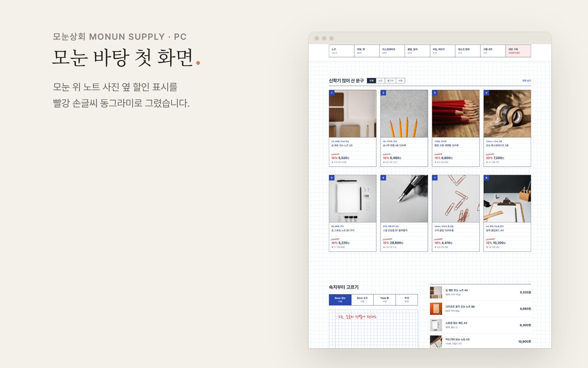Open the rank 4 masking tape photo

[x=507, y=114]
